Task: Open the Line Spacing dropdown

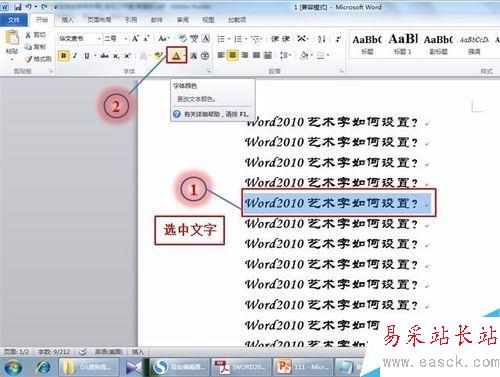Action: pyautogui.click(x=285, y=55)
